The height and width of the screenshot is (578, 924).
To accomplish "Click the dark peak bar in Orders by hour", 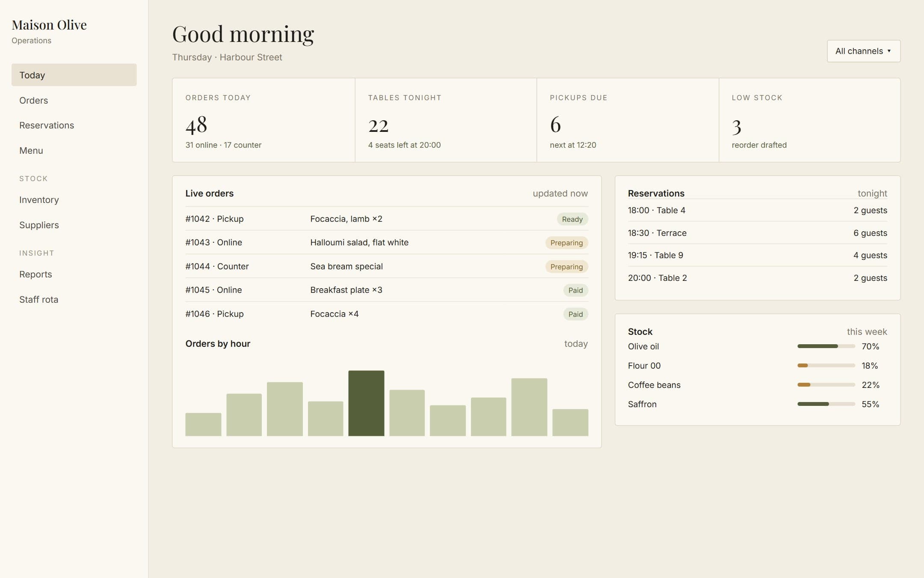I will [366, 403].
